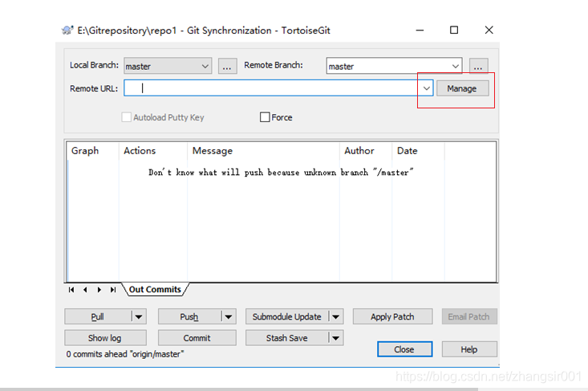Click the Author column header
Viewport: 588px width, 391px height.
click(x=366, y=151)
